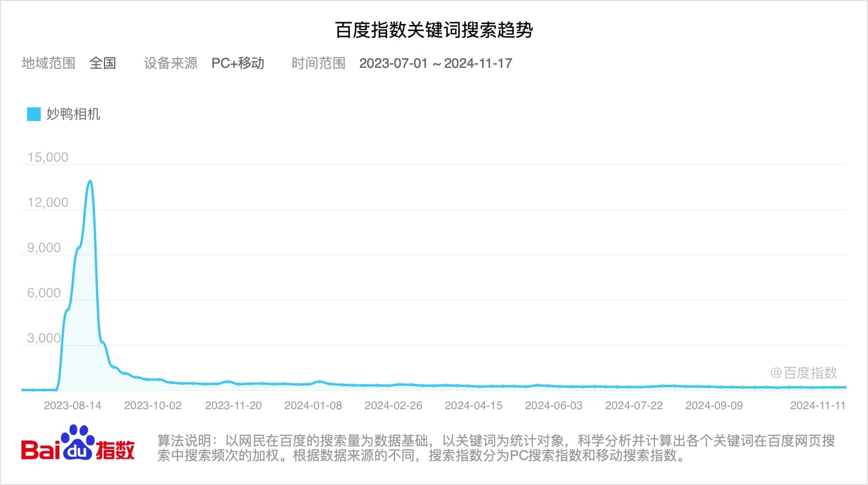Select the 2024-11-11 x-axis date label
Viewport: 868px width, 485px height.
[817, 405]
